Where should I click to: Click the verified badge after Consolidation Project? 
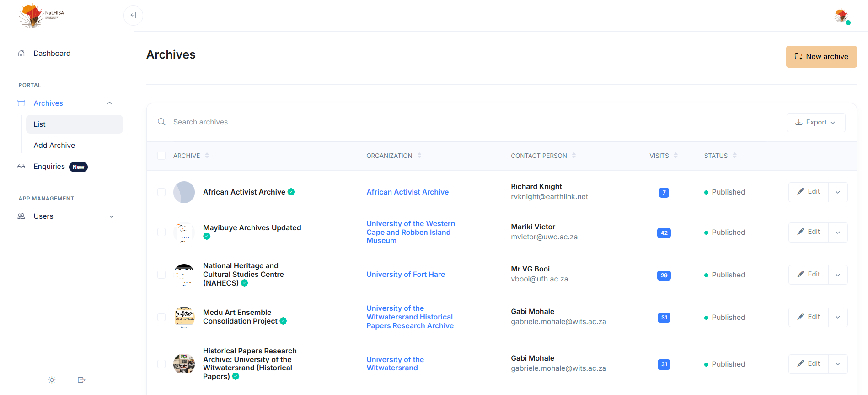click(283, 321)
